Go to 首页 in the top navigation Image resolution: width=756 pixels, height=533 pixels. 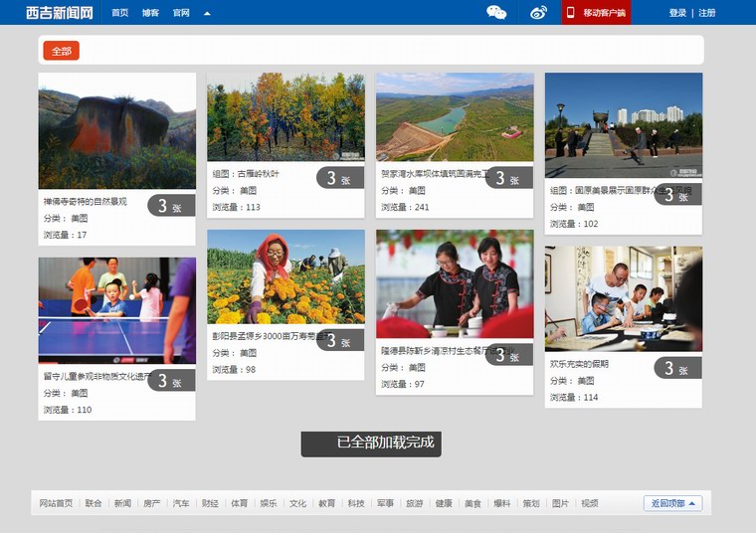(x=119, y=13)
